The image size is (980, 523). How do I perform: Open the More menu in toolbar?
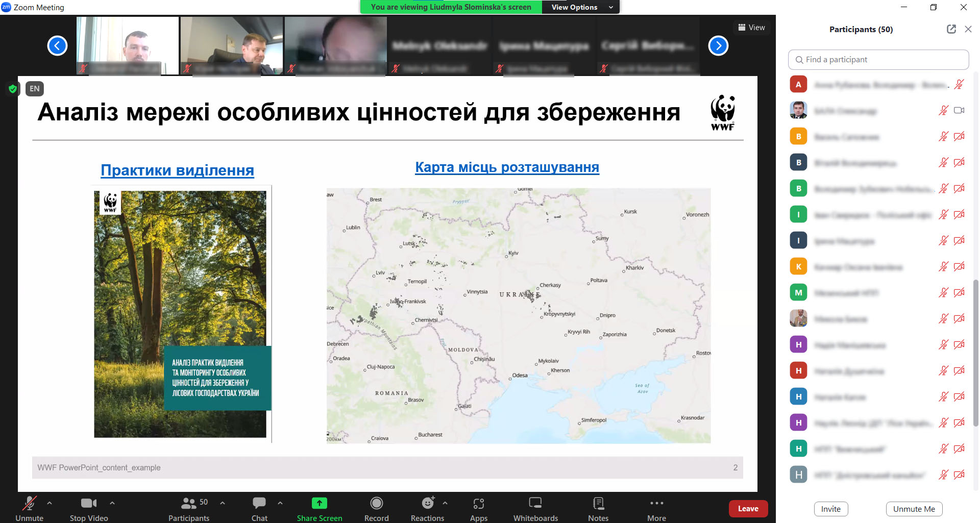point(656,508)
